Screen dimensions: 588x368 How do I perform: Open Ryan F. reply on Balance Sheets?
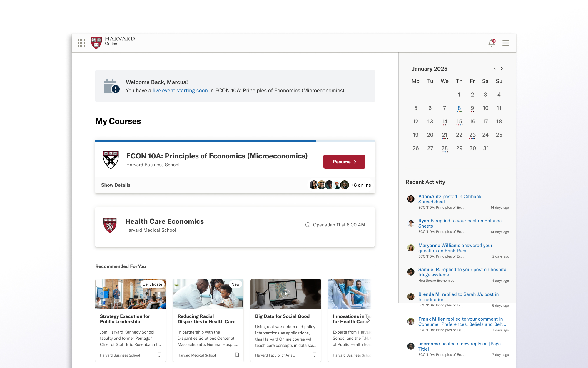click(x=460, y=223)
